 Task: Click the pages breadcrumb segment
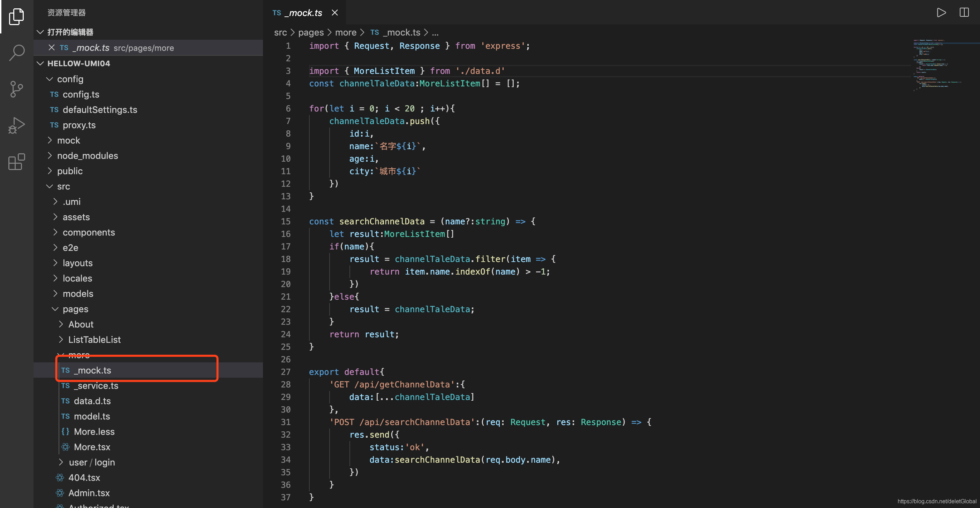(x=311, y=32)
